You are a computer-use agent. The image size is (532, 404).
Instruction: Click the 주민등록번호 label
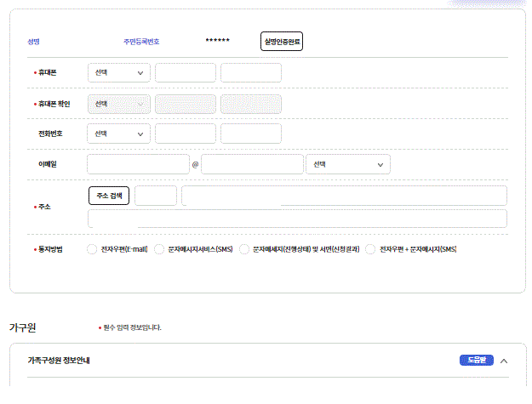(141, 42)
